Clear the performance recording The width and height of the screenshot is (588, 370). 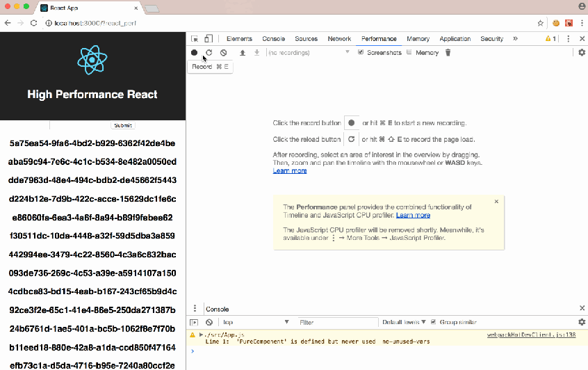point(223,52)
